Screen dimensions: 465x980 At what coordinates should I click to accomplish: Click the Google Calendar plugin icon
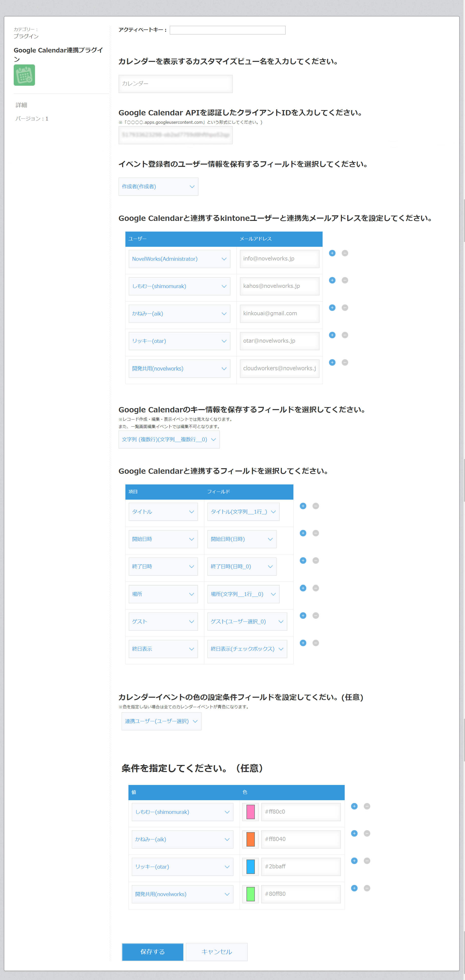tap(24, 75)
